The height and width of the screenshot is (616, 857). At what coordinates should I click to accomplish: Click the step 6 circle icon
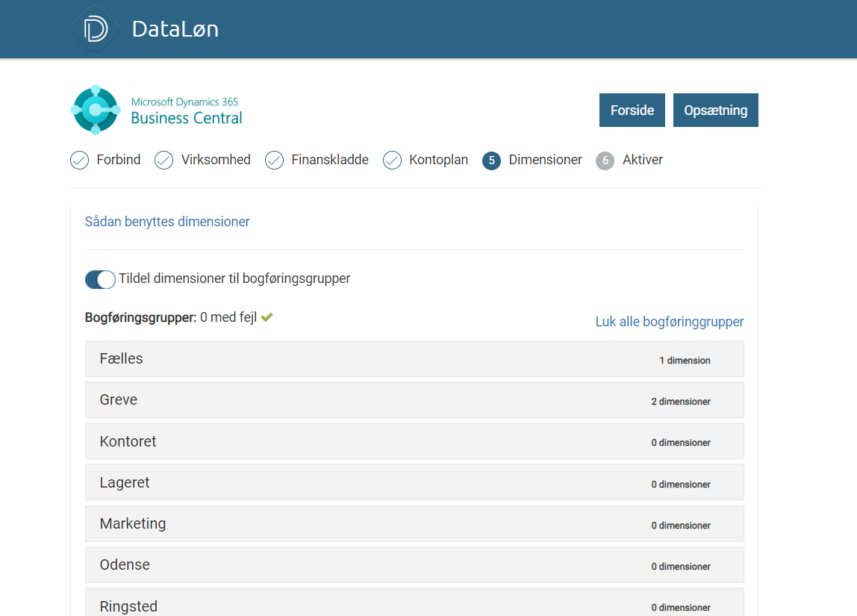[605, 161]
